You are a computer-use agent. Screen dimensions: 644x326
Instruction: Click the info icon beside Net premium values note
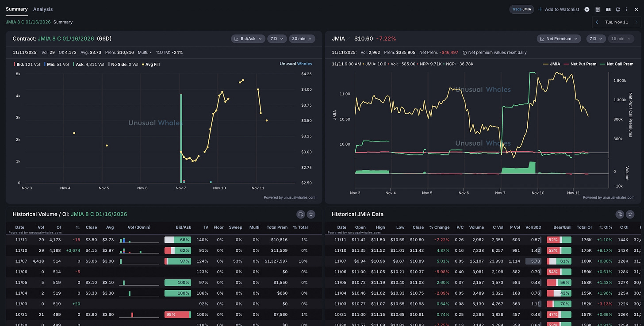pyautogui.click(x=465, y=52)
